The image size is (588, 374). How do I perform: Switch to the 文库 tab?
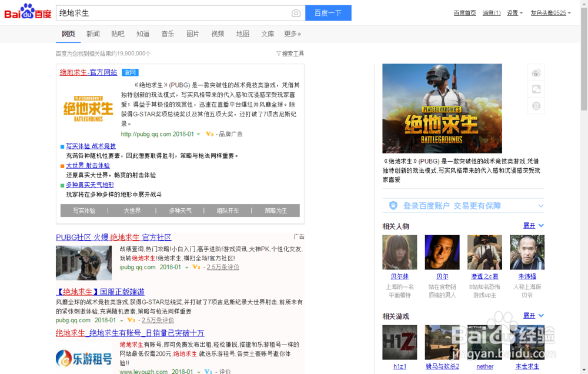[268, 34]
